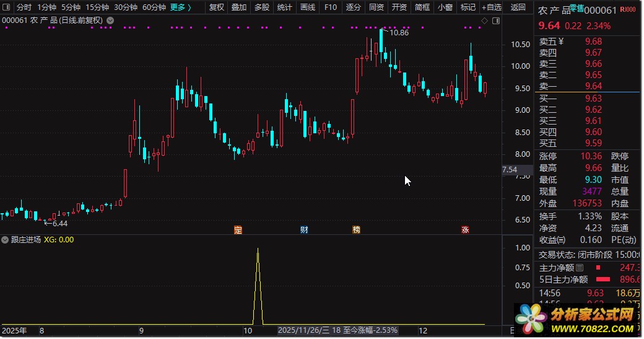Click the diamond icon above the chart
This screenshot has height=339, width=644.
[485, 20]
